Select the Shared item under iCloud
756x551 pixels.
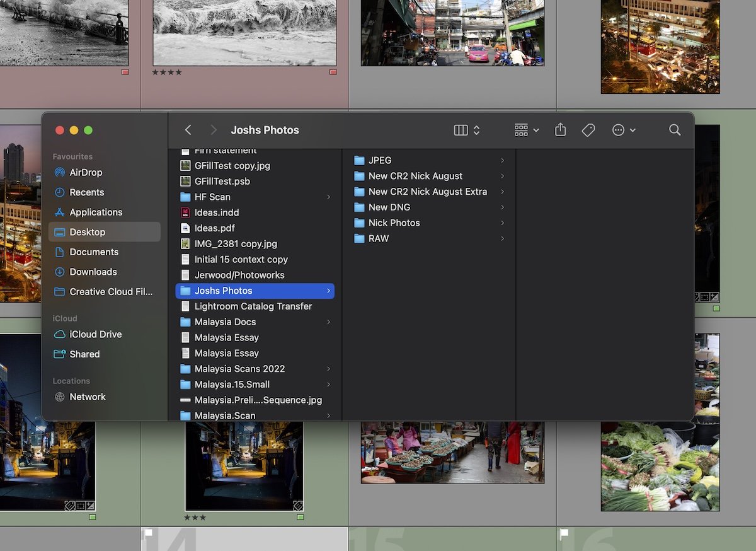[84, 354]
